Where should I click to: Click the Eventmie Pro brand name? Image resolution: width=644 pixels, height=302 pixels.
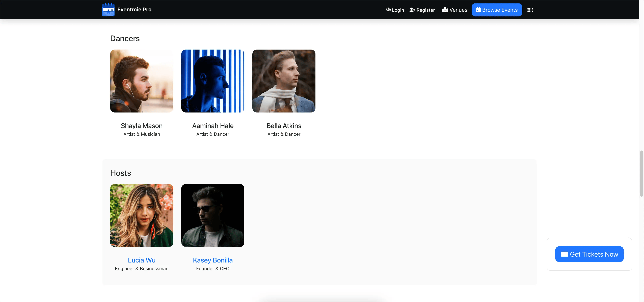click(x=134, y=10)
